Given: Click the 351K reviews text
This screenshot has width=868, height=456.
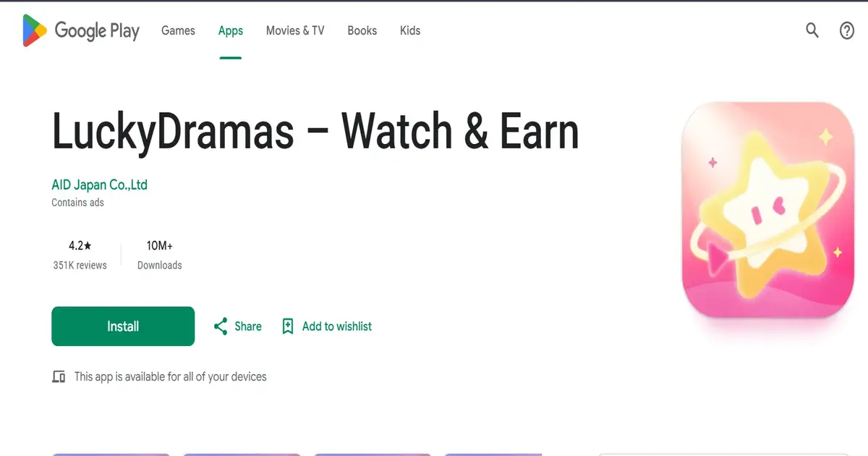Looking at the screenshot, I should (80, 266).
